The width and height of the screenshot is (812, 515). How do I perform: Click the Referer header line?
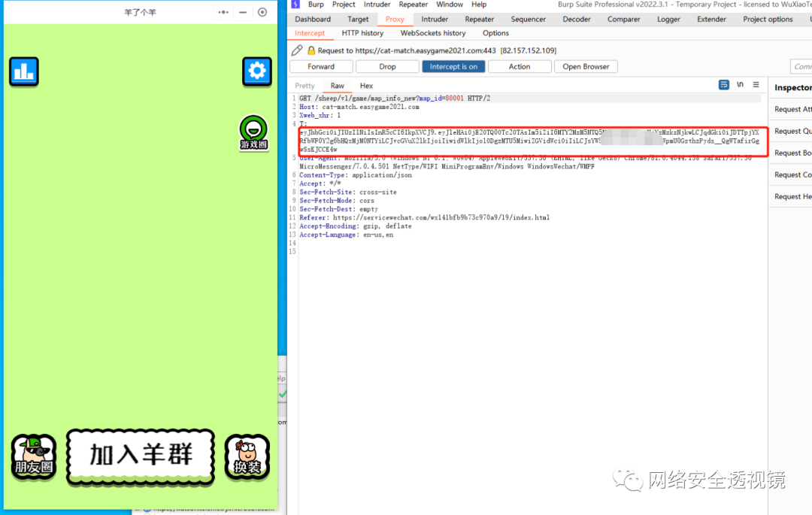click(x=425, y=218)
